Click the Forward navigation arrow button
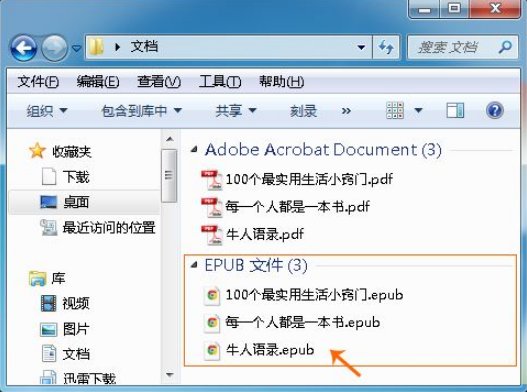 [x=54, y=48]
